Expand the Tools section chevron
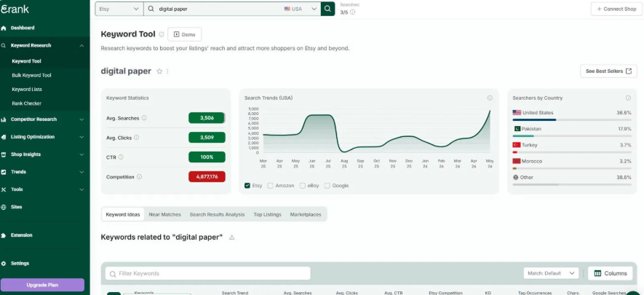 click(82, 189)
